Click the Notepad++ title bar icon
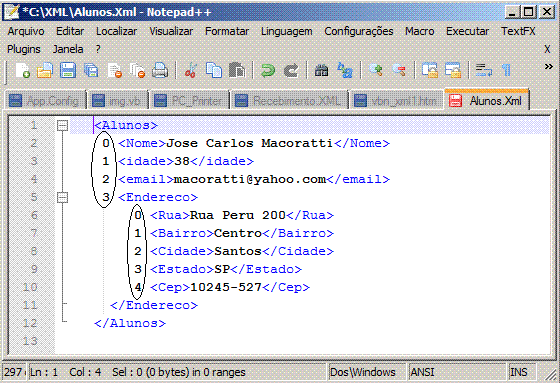 point(11,11)
